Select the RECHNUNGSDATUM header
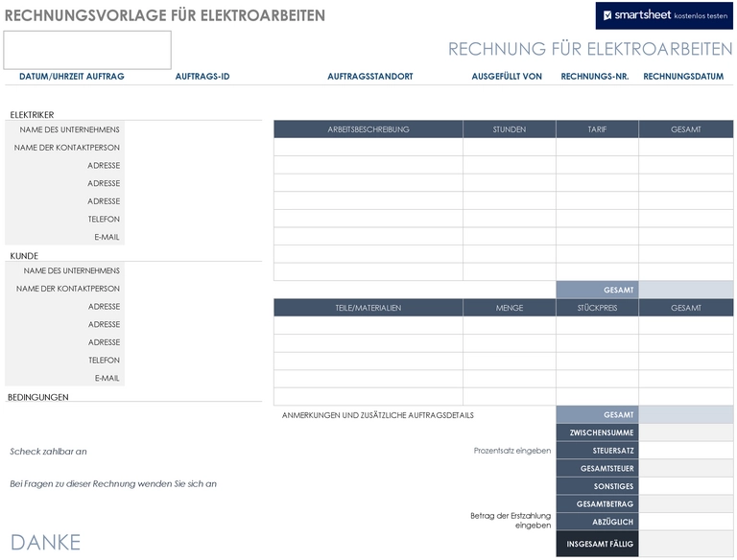The width and height of the screenshot is (737, 560). click(x=683, y=77)
